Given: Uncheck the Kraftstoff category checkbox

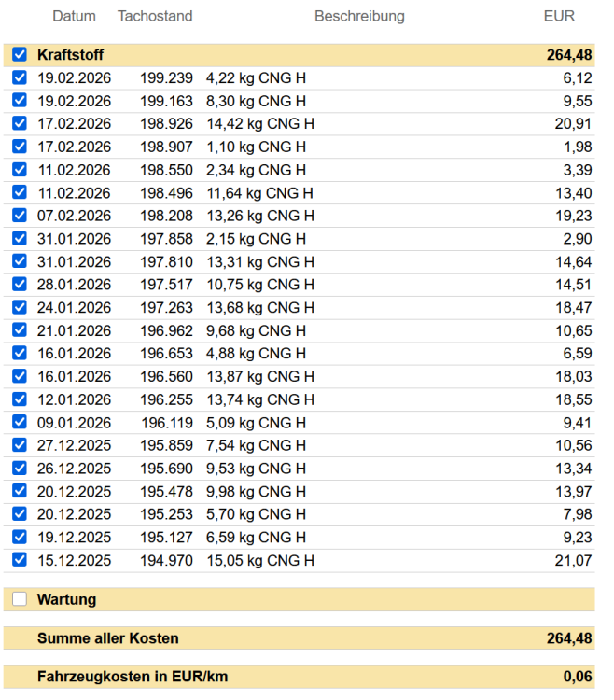Looking at the screenshot, I should (x=20, y=54).
